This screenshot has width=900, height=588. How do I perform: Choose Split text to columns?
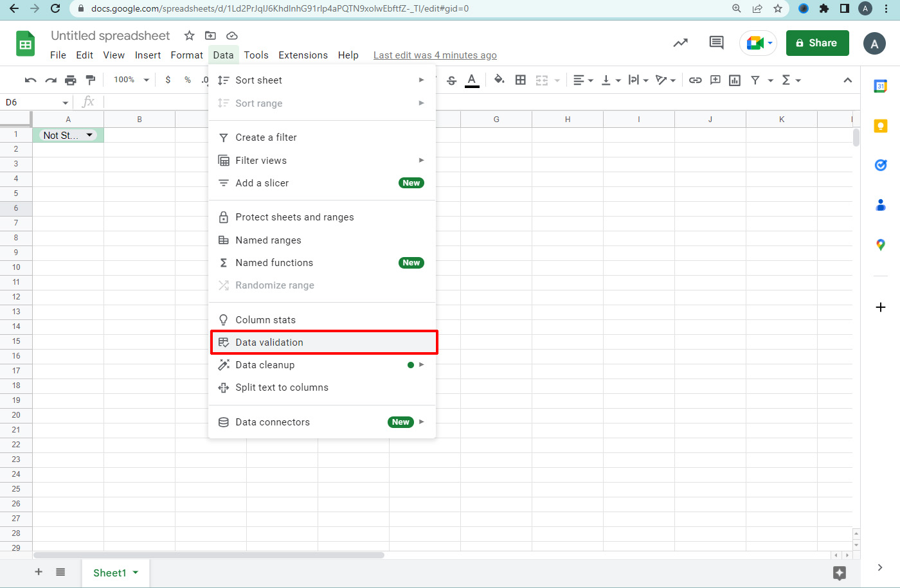click(x=282, y=388)
